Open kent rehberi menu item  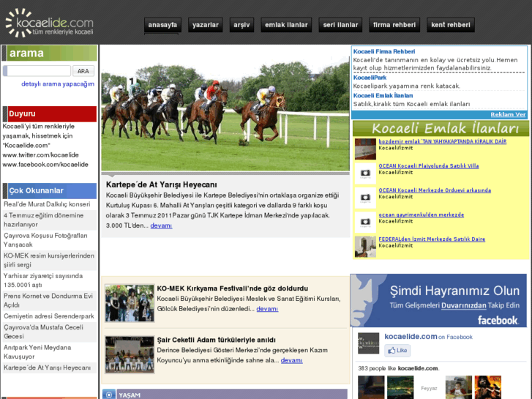pos(451,25)
